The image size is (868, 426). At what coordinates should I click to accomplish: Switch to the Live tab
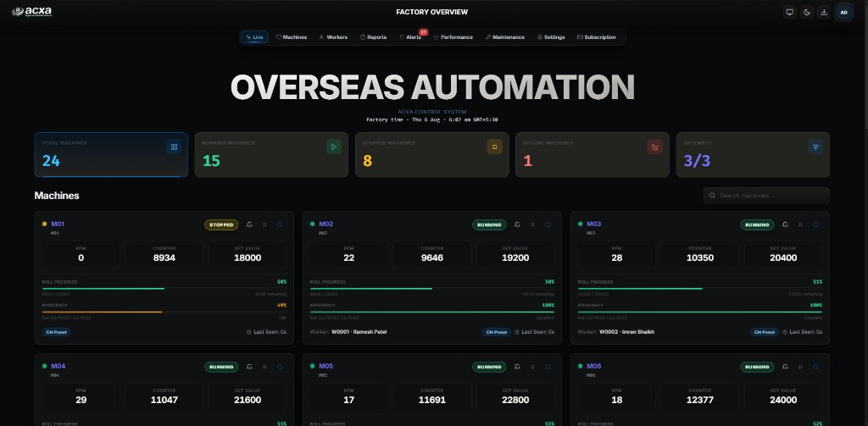(254, 37)
